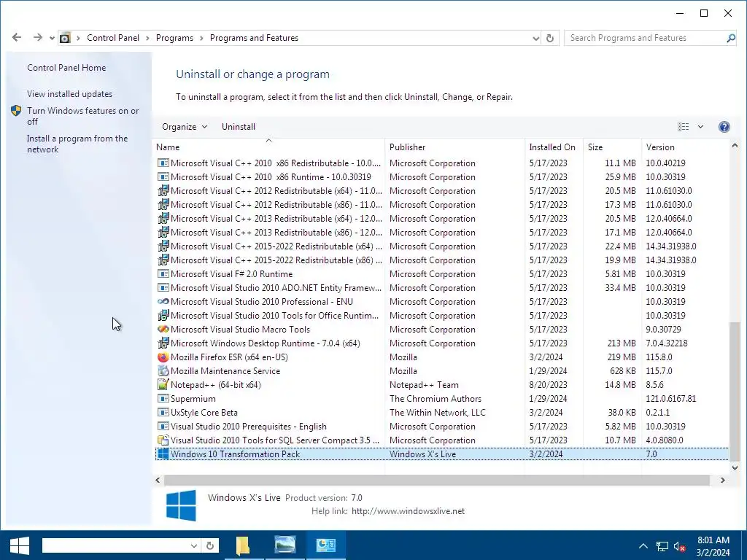Click the horizontal scrollbar thumb
The image size is (747, 560).
point(436,480)
